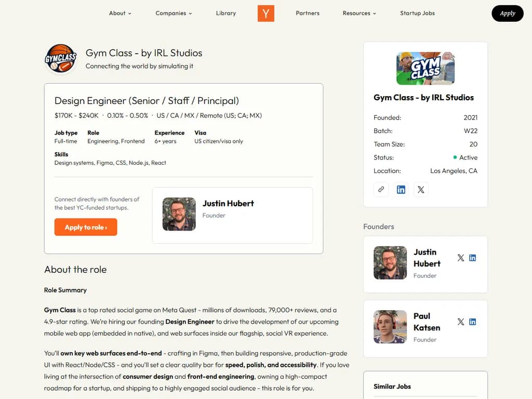Expand the Resources dropdown menu
532x399 pixels.
[359, 14]
